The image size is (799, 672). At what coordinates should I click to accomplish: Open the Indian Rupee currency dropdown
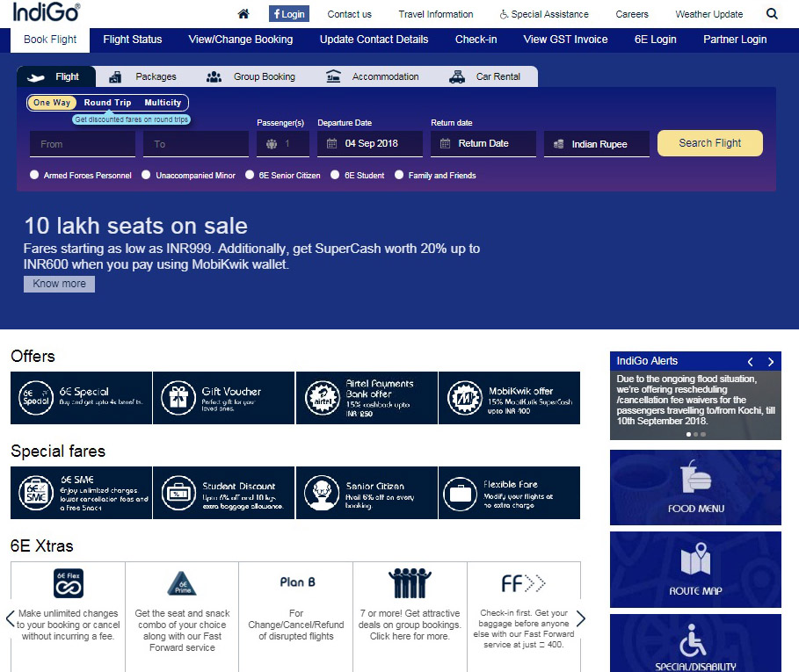click(597, 144)
